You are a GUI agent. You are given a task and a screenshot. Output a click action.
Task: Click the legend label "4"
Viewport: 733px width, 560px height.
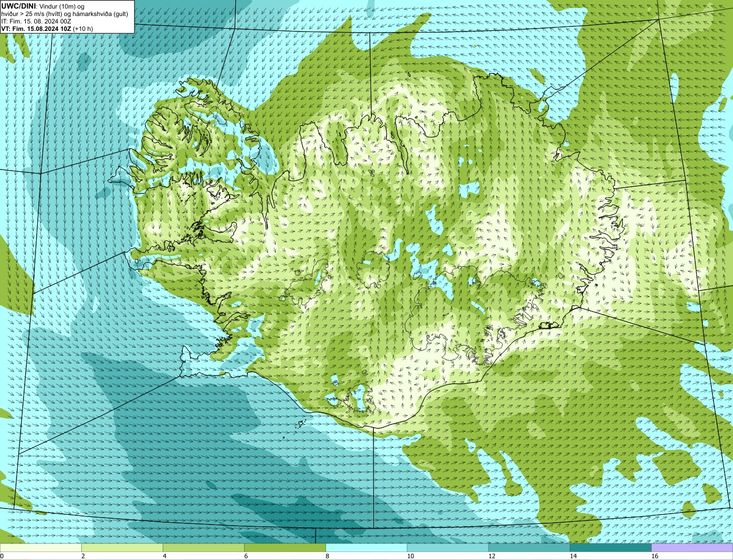pyautogui.click(x=164, y=556)
